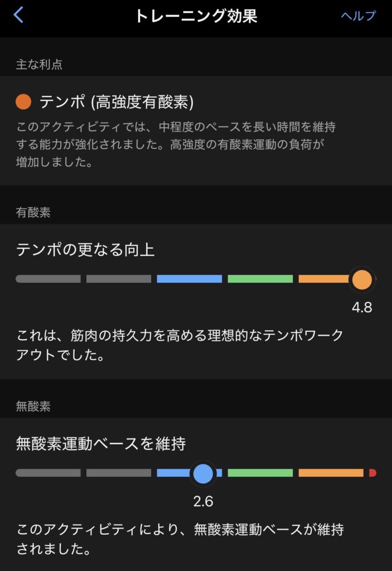Image resolution: width=392 pixels, height=571 pixels.
Task: Click the orange segment of the anaerobic bar
Action: pyautogui.click(x=331, y=473)
